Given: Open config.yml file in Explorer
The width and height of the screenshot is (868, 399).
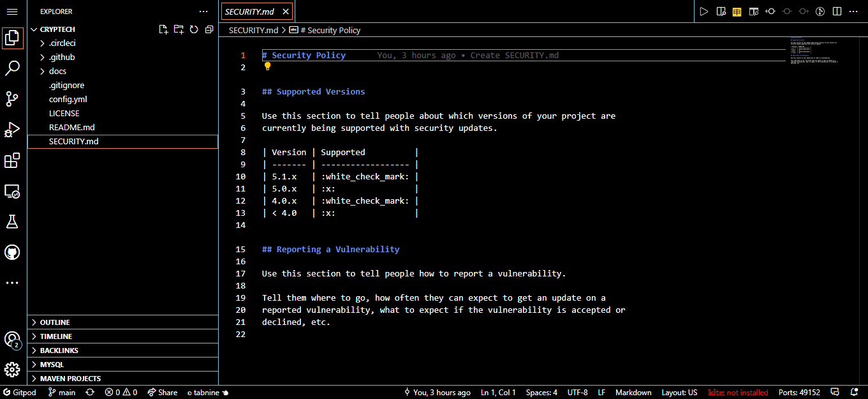Looking at the screenshot, I should pos(122,100).
